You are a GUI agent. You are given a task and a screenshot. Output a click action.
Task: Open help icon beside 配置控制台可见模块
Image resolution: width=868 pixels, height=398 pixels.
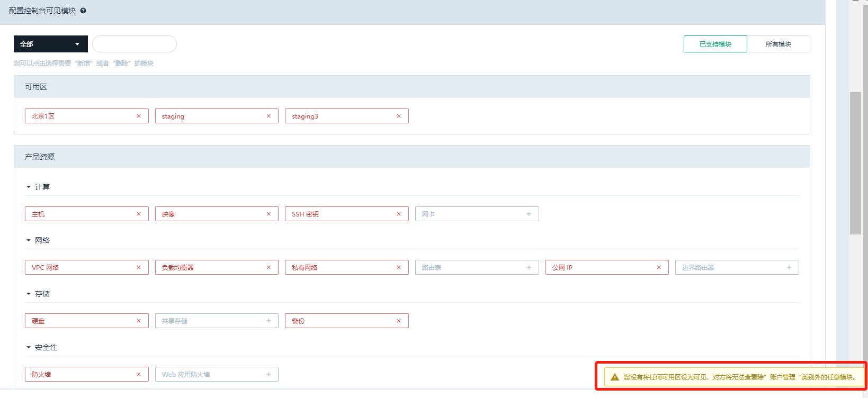(83, 11)
